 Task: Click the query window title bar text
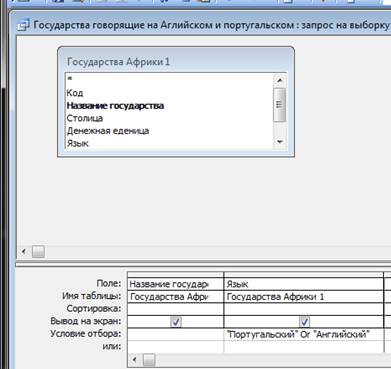click(x=212, y=25)
